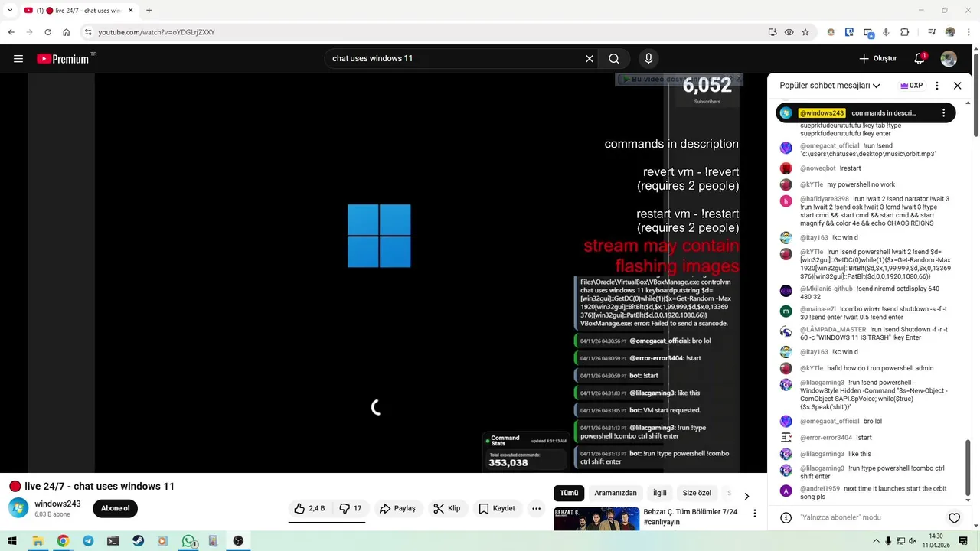Close the Bu video dosya overlay
This screenshot has width=980, height=551.
coord(738,79)
